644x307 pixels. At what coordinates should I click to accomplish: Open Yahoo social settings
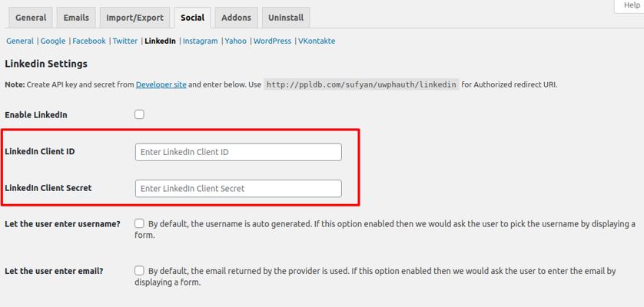click(x=236, y=41)
